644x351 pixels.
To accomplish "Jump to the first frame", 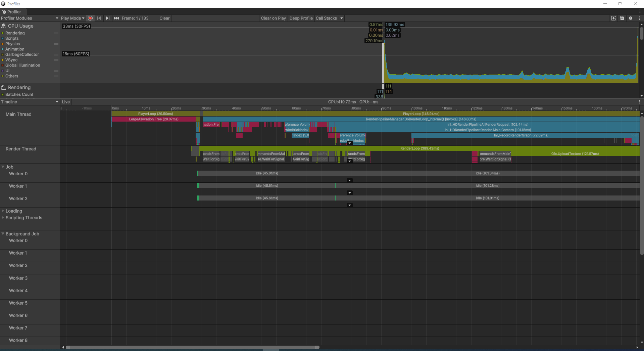I will pyautogui.click(x=99, y=18).
